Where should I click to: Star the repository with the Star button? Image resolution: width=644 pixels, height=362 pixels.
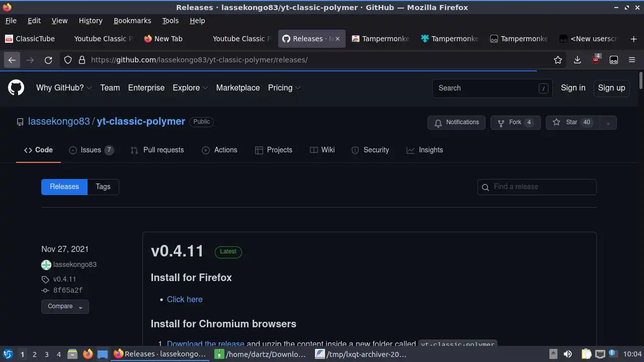coord(573,123)
